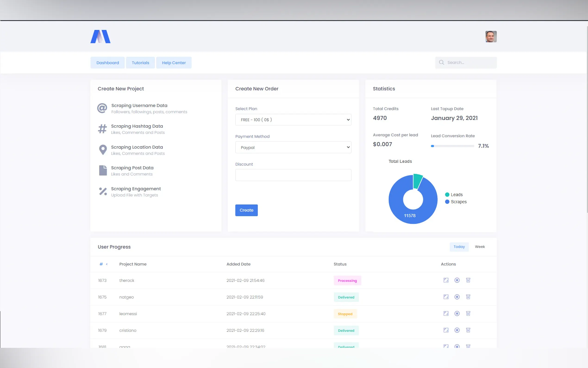Open the Tutorials menu item

pos(140,63)
